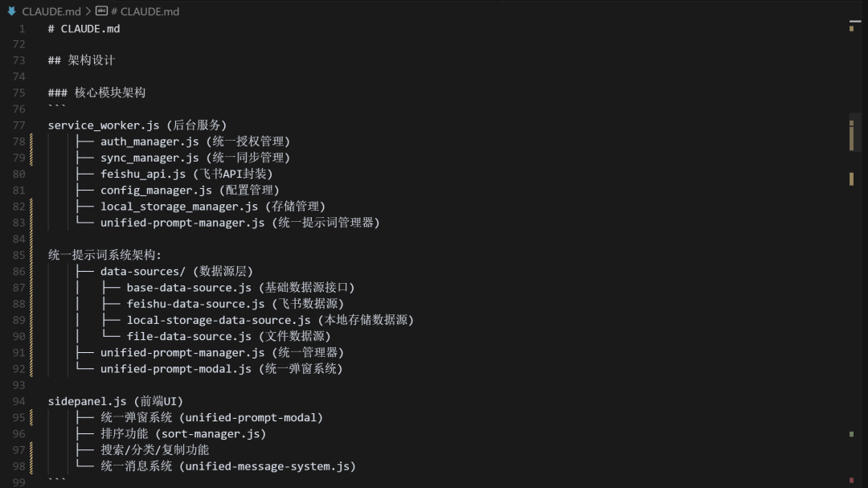Click the sidepanel.js (前端UI) line
Screen dimensions: 868x488
click(115, 401)
